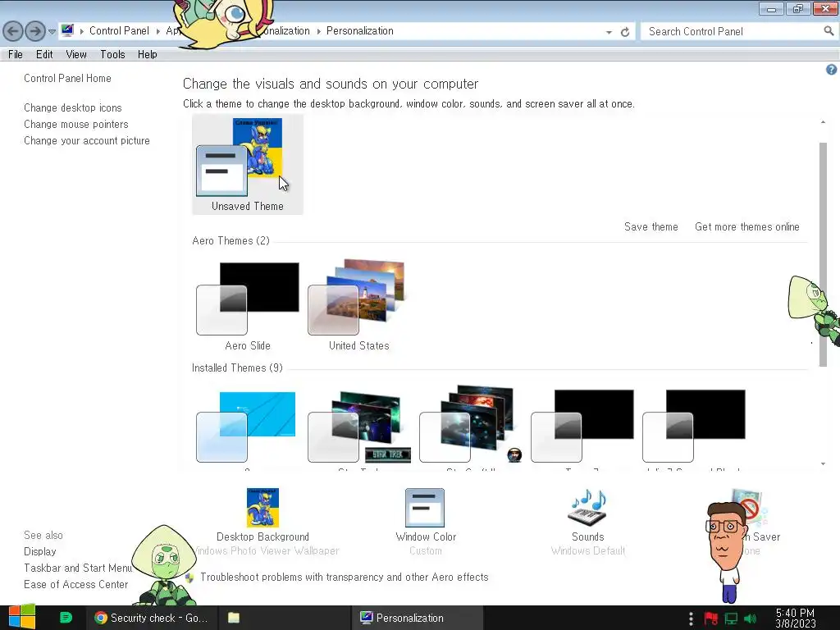Screen dimensions: 840x630
Task: Click the Custom window color text
Action: tap(426, 550)
